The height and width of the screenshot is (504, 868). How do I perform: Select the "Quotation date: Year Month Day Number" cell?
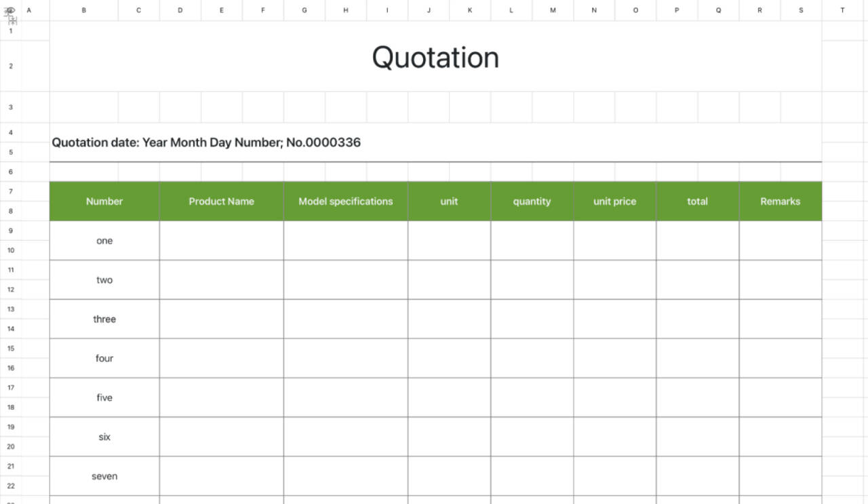click(435, 142)
